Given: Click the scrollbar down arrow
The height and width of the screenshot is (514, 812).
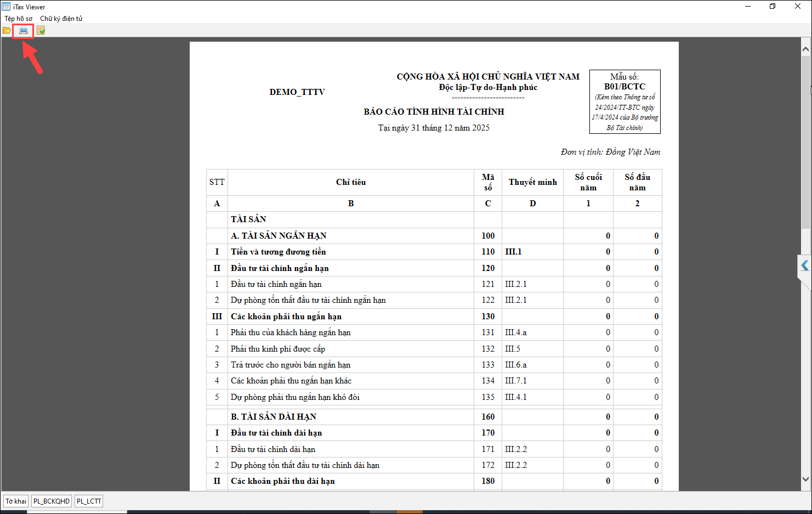Looking at the screenshot, I should tap(805, 479).
